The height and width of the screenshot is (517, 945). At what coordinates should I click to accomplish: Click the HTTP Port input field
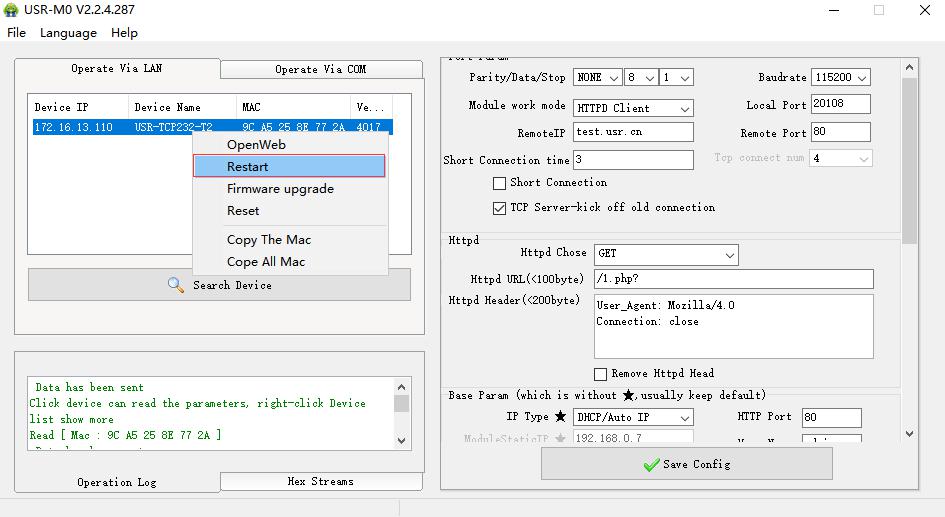click(x=832, y=418)
